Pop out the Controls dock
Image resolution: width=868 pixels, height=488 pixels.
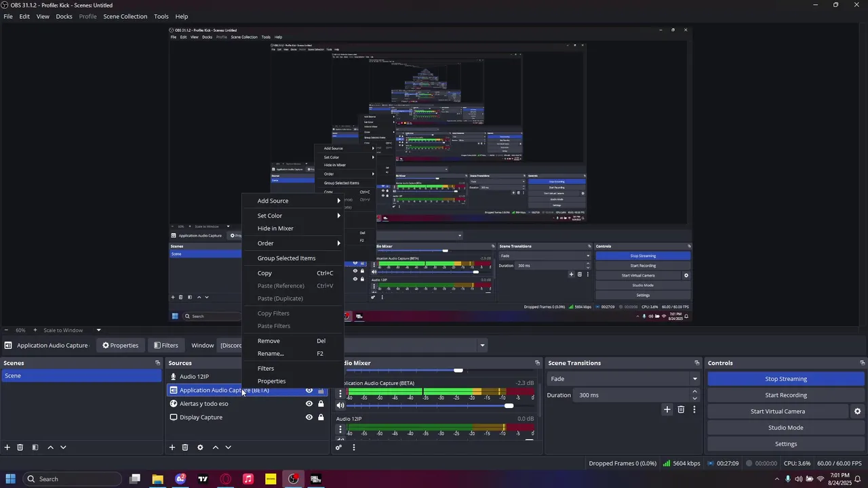tap(863, 363)
